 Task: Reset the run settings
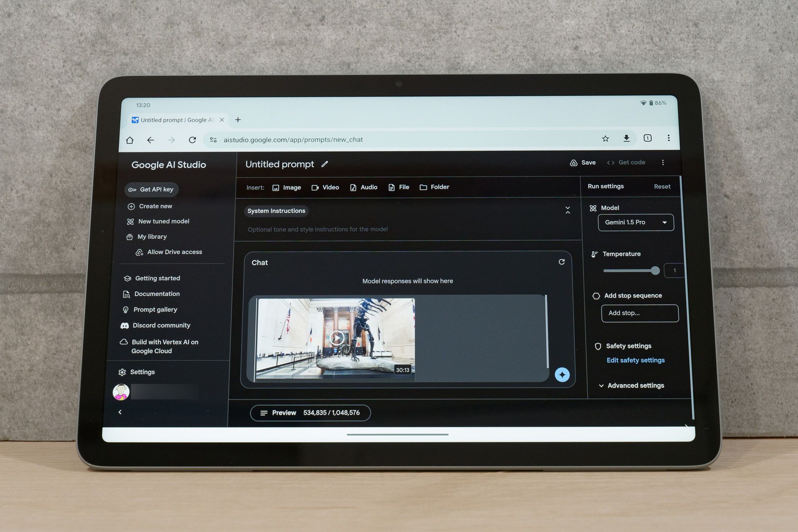tap(662, 187)
